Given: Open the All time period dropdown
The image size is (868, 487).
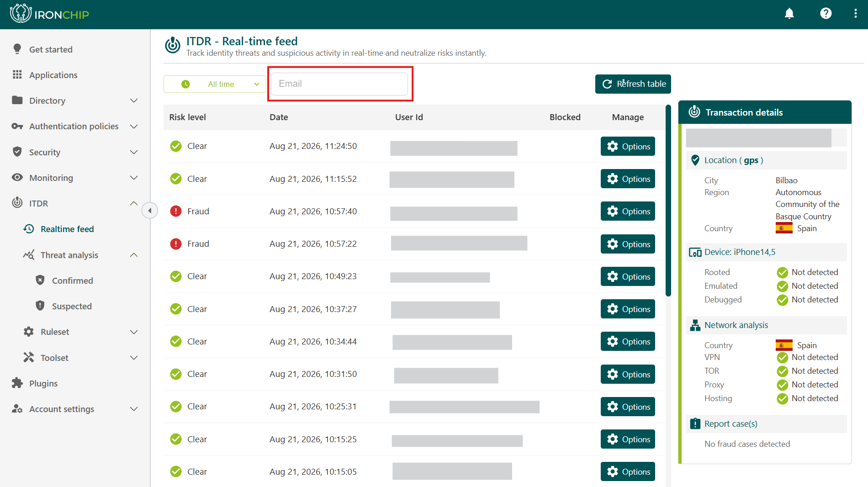Looking at the screenshot, I should (x=215, y=84).
